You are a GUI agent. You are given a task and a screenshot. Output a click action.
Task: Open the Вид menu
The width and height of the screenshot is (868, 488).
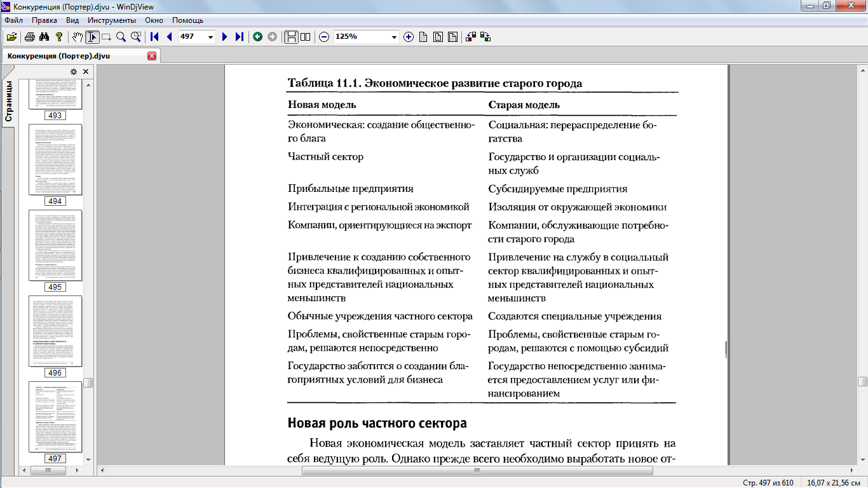point(72,20)
